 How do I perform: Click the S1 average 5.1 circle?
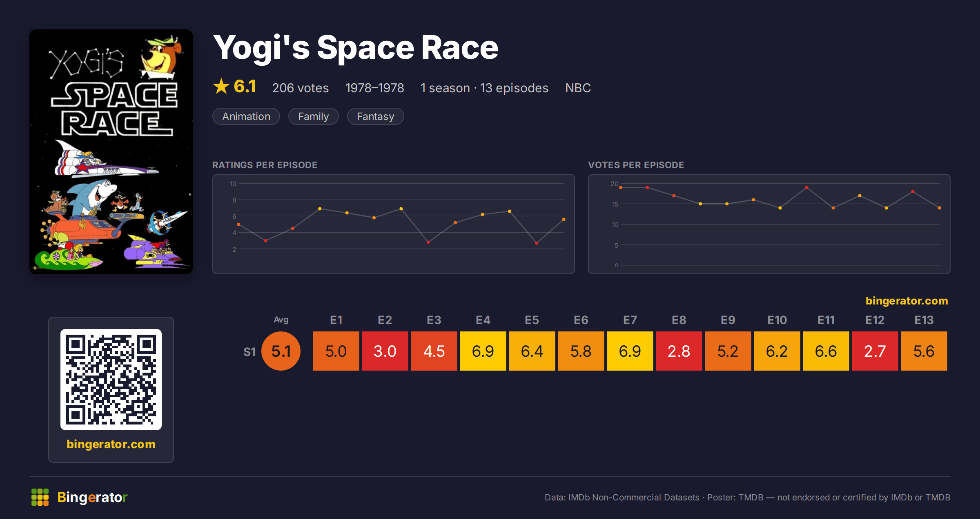[x=281, y=351]
